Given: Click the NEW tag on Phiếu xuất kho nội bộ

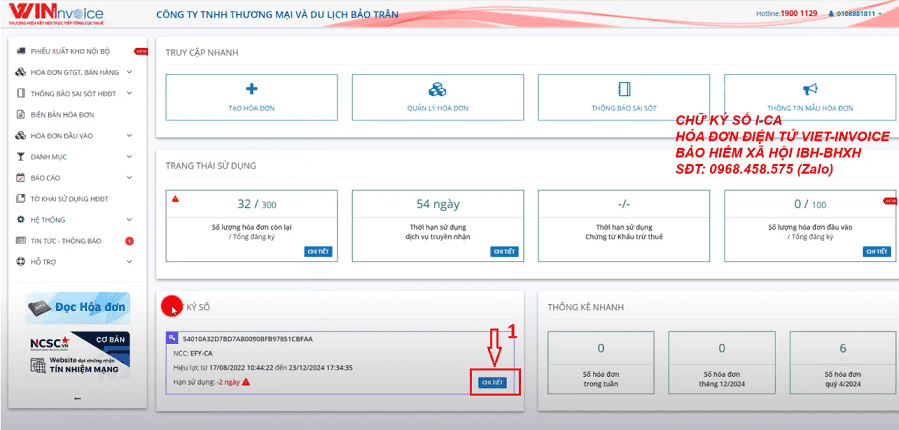Looking at the screenshot, I should (140, 51).
